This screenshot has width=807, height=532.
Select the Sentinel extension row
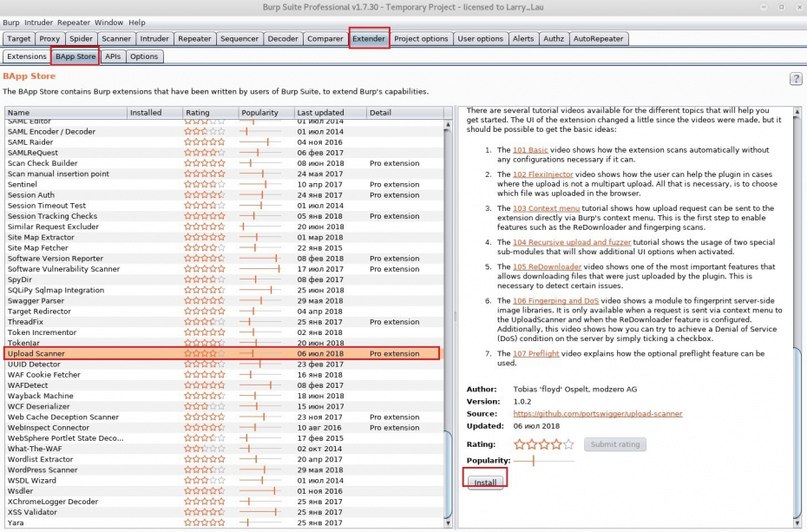pyautogui.click(x=223, y=184)
